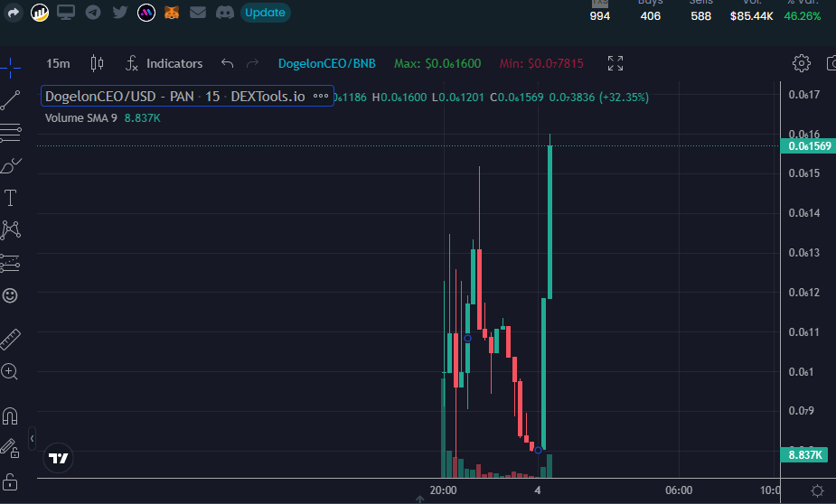This screenshot has width=836, height=504.
Task: Click the $85.44K volume value
Action: [x=751, y=16]
